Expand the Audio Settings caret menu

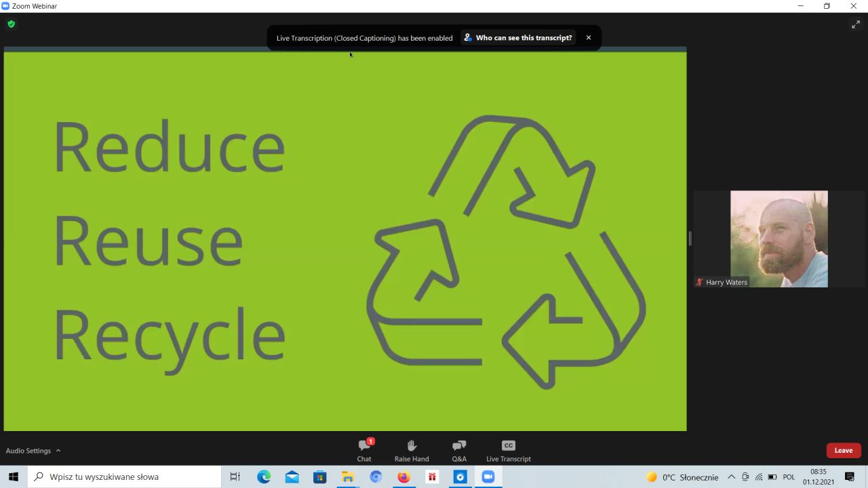pos(58,451)
